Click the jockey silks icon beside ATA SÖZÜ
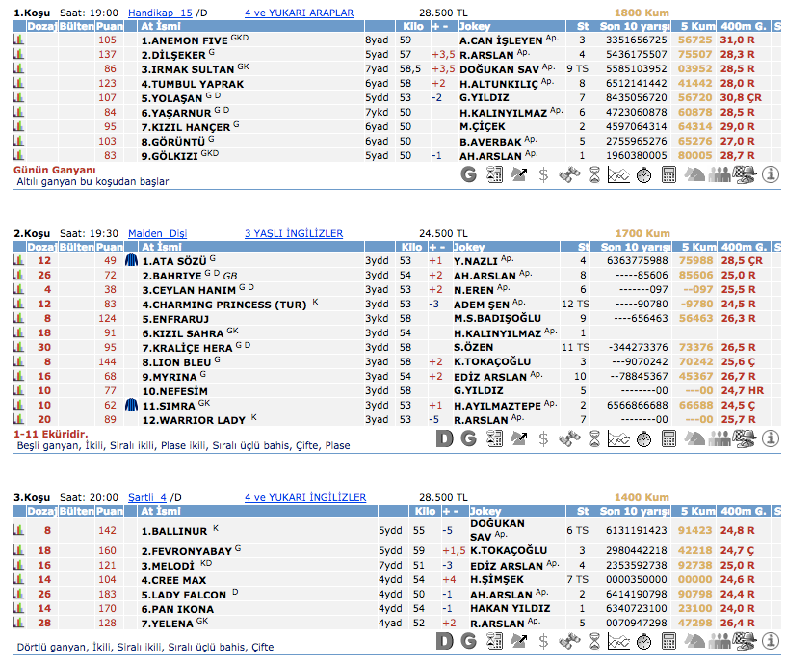The width and height of the screenshot is (812, 664). tap(132, 260)
